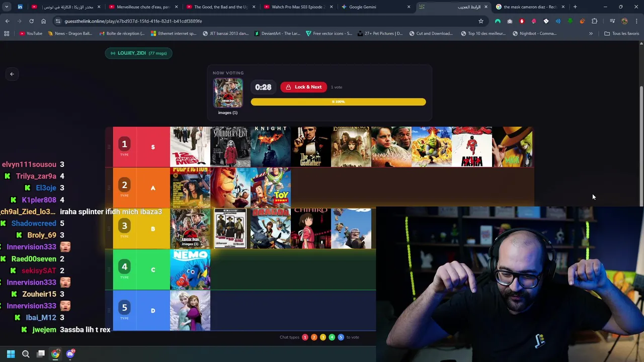
Task: Bookmark this page with the star icon
Action: (x=481, y=21)
